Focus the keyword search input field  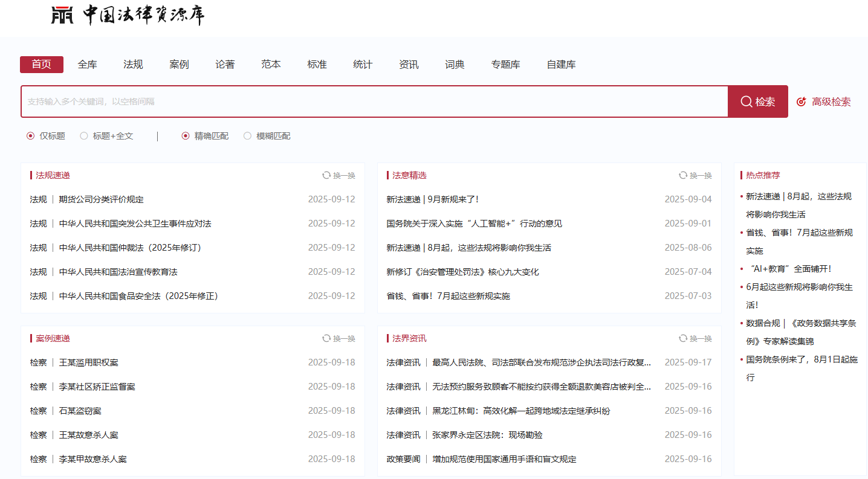[x=374, y=101]
